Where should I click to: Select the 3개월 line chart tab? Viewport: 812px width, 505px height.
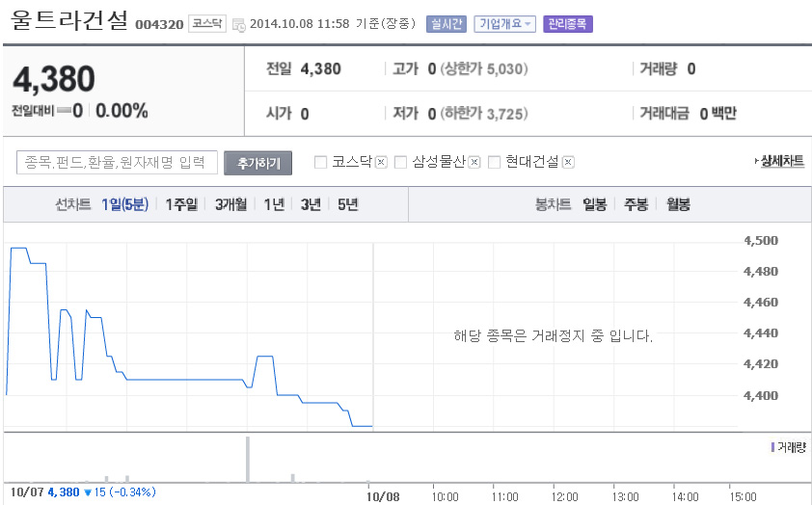point(230,204)
